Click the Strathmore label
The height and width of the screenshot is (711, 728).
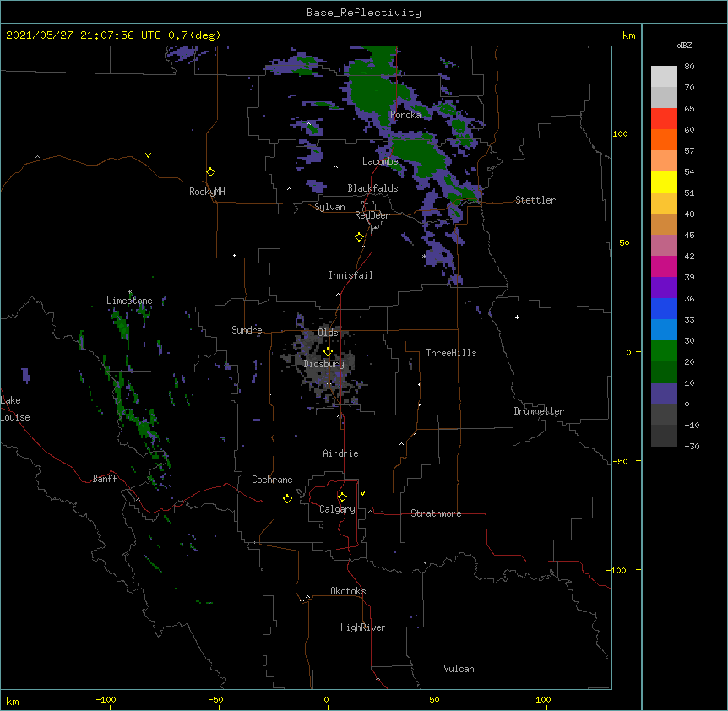pyautogui.click(x=436, y=513)
